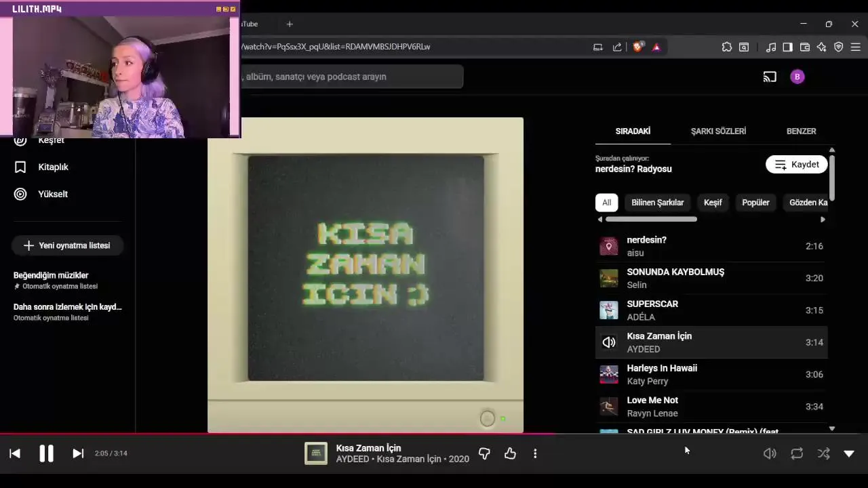The height and width of the screenshot is (488, 868).
Task: Click the Kaydet button
Action: click(x=797, y=165)
